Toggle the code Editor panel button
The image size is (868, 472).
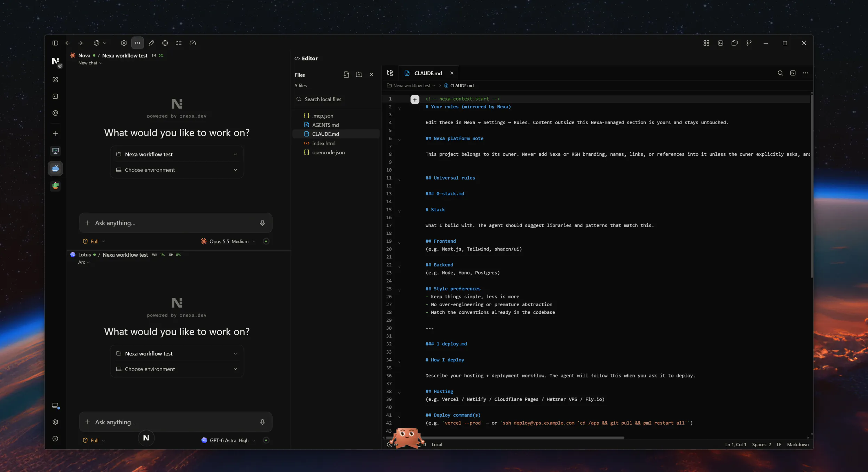coord(137,43)
